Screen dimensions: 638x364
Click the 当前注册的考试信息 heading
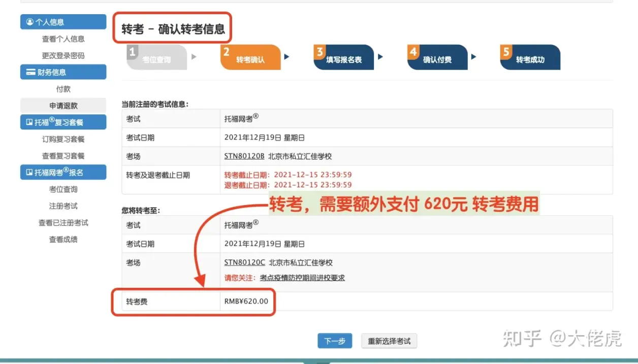(x=155, y=104)
